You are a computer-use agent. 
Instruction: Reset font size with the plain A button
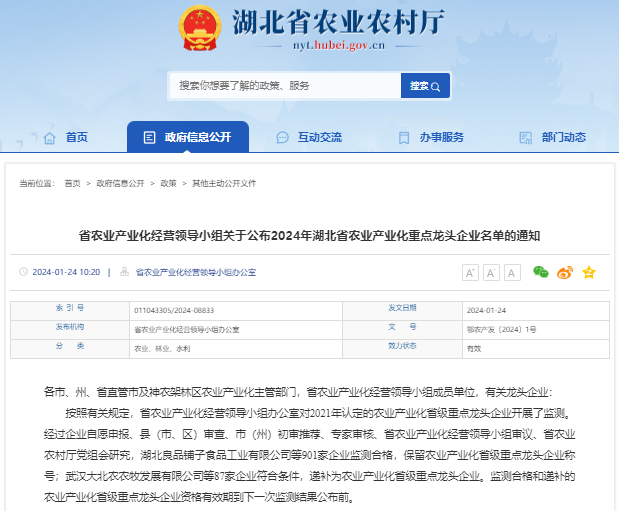point(512,272)
